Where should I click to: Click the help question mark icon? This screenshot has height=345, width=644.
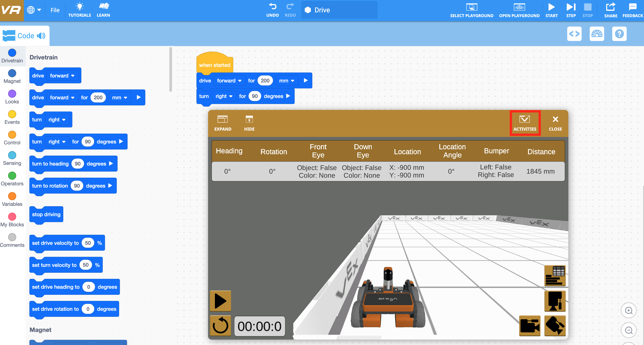619,34
